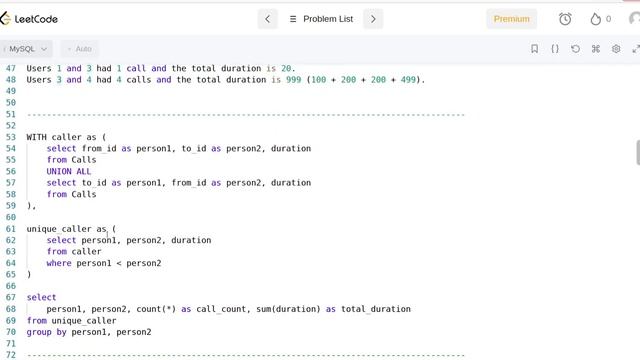Click line 67 'select' keyword
Viewport: 640px width, 360px height.
(41, 298)
